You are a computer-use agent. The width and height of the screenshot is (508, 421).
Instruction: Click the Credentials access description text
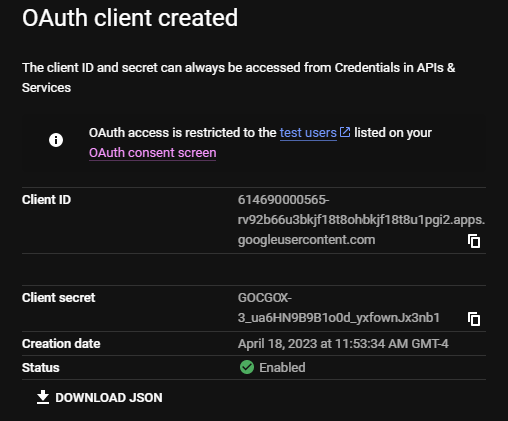[x=238, y=78]
